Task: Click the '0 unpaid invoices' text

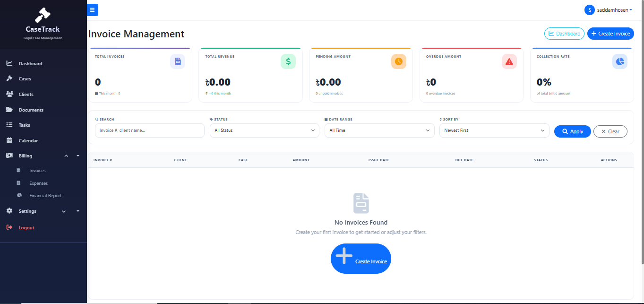Action: pyautogui.click(x=329, y=94)
